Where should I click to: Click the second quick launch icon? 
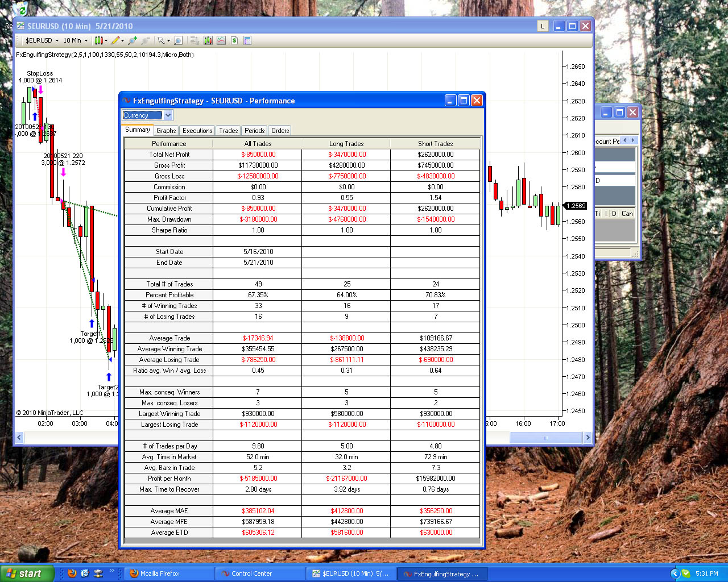pos(85,573)
